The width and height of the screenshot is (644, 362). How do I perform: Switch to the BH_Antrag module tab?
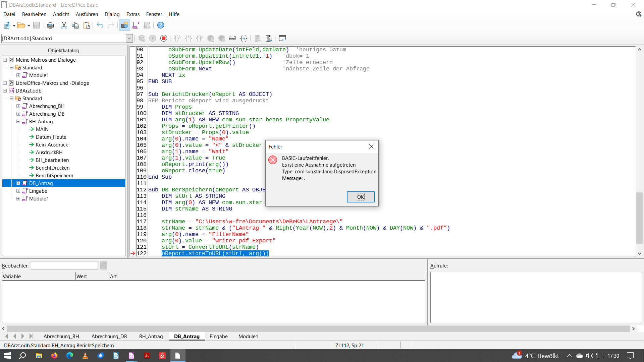click(x=151, y=337)
